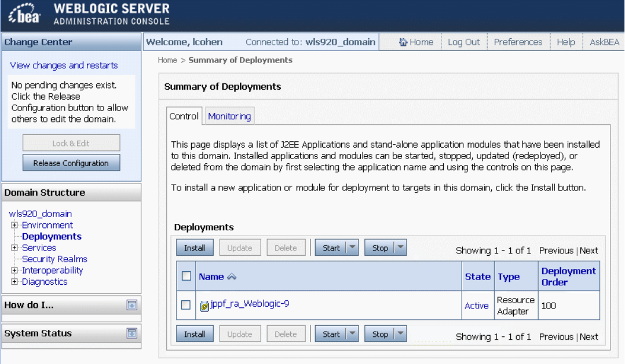The width and height of the screenshot is (625, 364).
Task: Click the bottom Stop button label
Action: pyautogui.click(x=380, y=334)
